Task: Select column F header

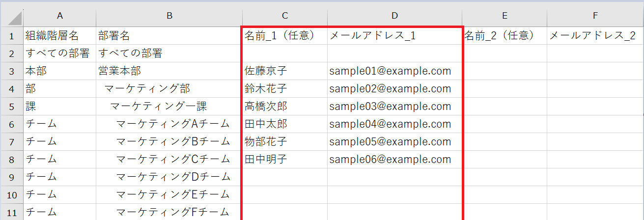Action: tap(595, 16)
